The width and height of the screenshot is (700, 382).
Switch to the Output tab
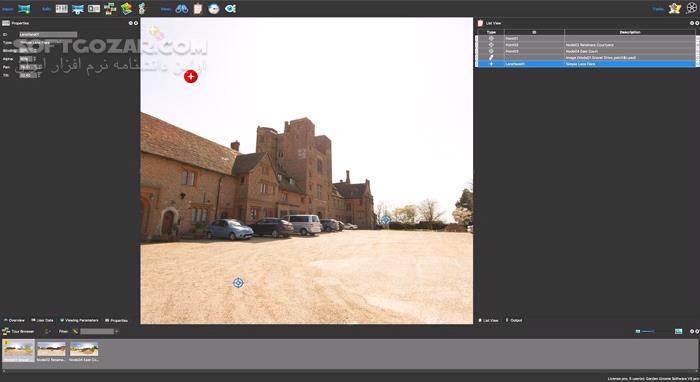[514, 320]
